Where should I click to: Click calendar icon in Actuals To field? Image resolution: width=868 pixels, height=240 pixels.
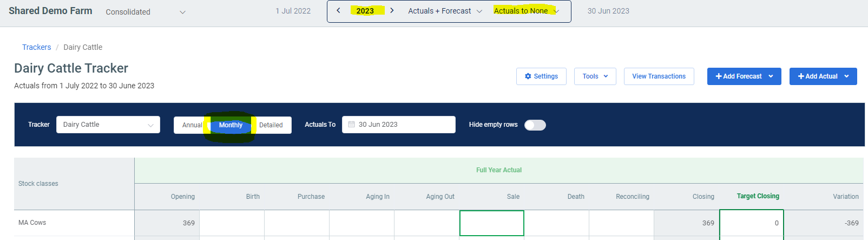pos(352,125)
